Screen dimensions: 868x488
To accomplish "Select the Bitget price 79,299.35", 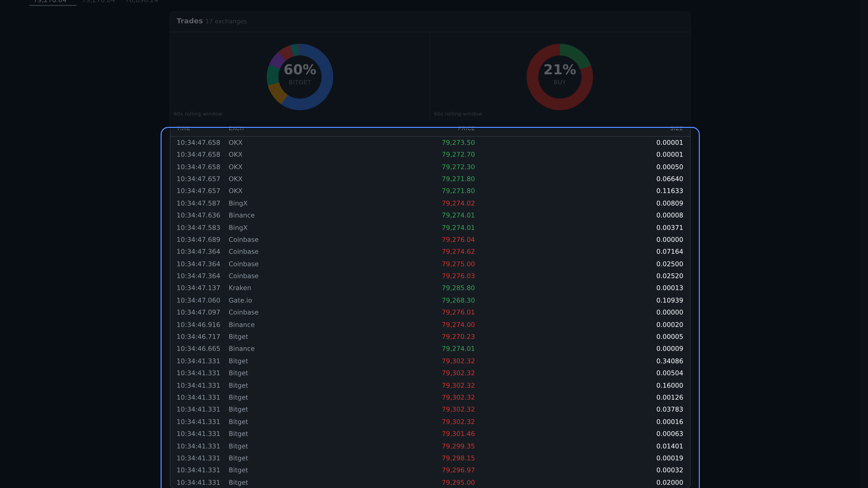I will point(458,446).
